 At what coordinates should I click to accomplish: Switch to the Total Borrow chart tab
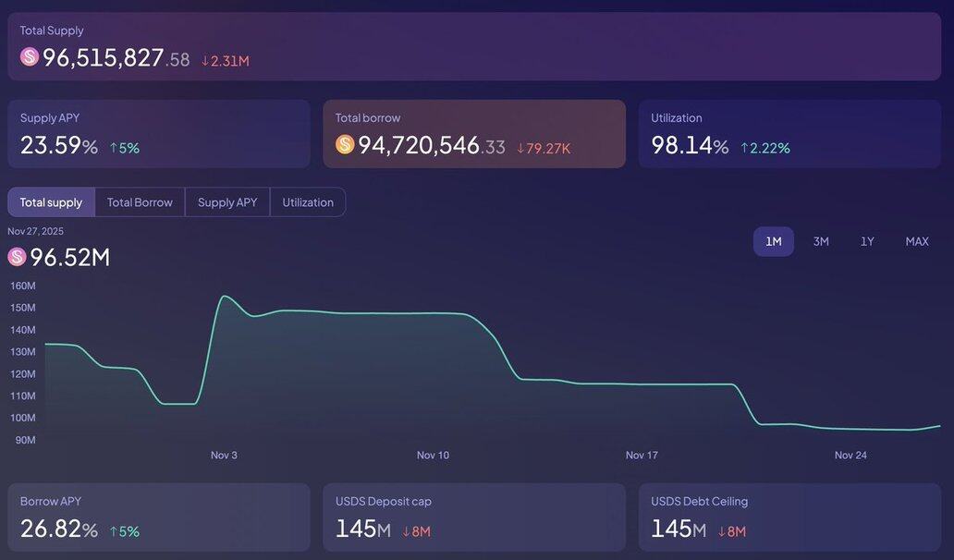140,202
